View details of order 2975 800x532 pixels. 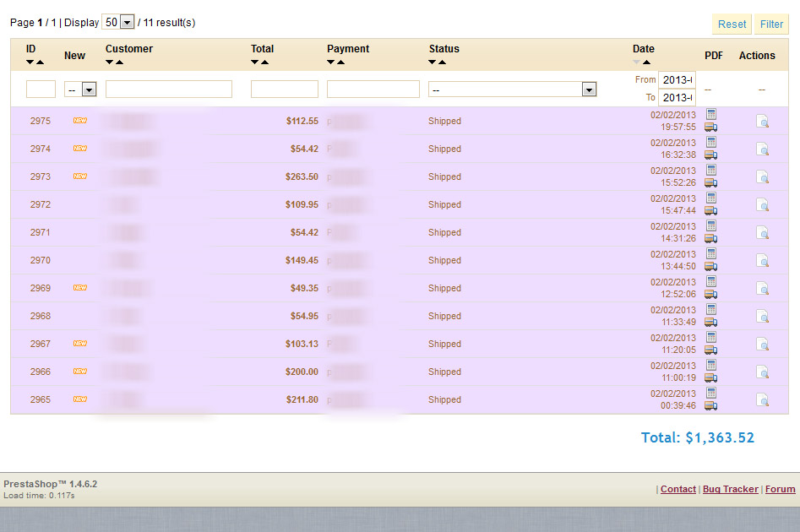(x=762, y=122)
